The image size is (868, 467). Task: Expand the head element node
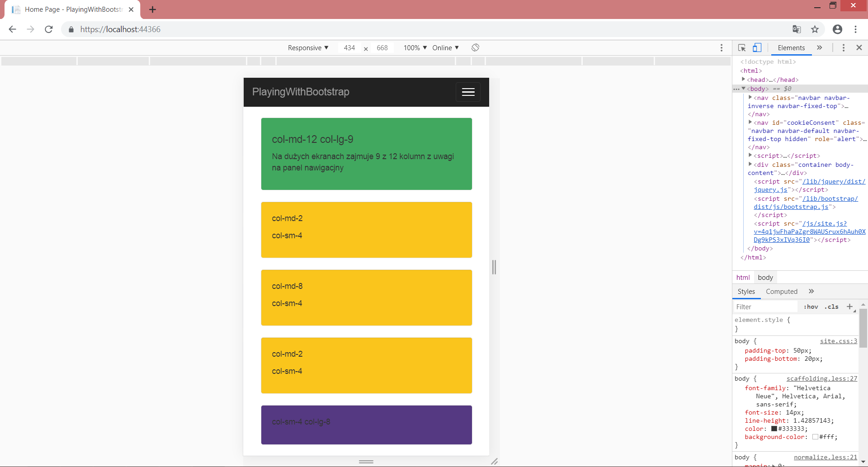click(744, 79)
